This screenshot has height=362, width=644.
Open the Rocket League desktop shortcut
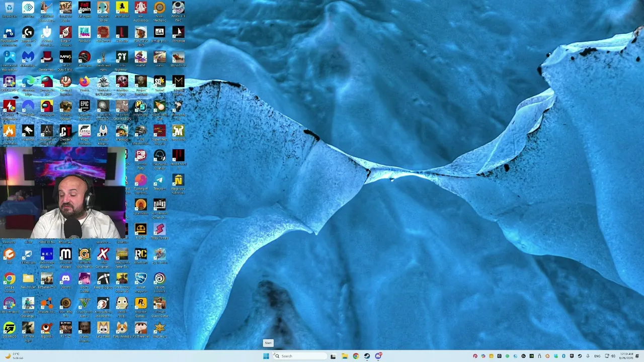point(141,282)
